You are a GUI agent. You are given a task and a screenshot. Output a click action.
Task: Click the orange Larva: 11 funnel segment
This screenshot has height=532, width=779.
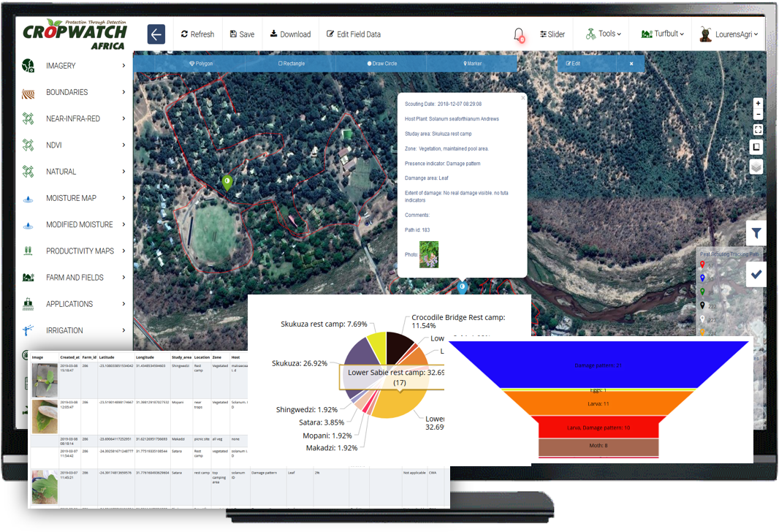pyautogui.click(x=598, y=403)
